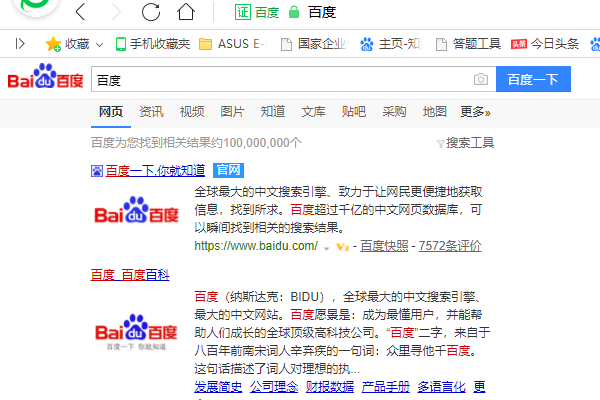
Task: Open the 百度快照 cached link
Action: coord(384,246)
